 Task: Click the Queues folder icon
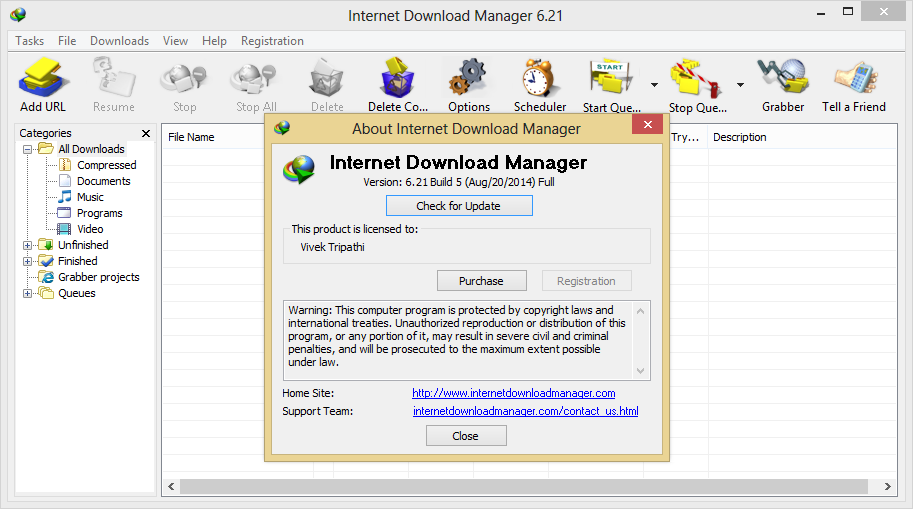coord(46,292)
